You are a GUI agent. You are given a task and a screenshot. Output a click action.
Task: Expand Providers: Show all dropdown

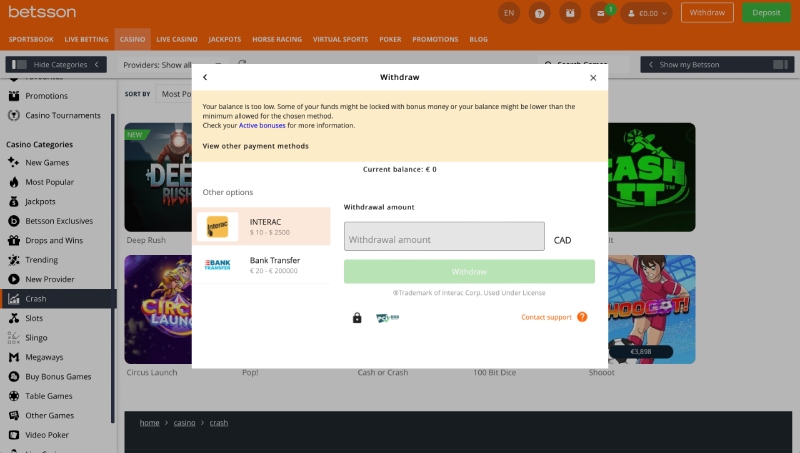pyautogui.click(x=173, y=65)
